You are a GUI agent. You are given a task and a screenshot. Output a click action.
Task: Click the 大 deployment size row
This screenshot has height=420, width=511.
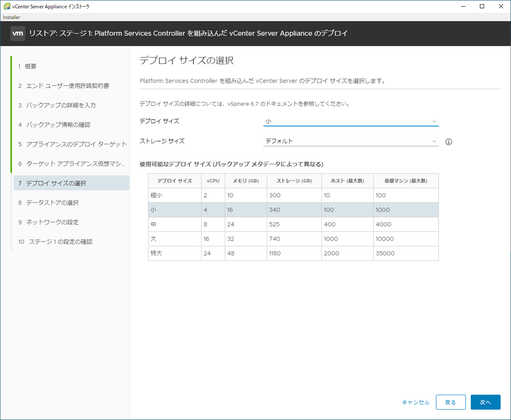coord(293,239)
